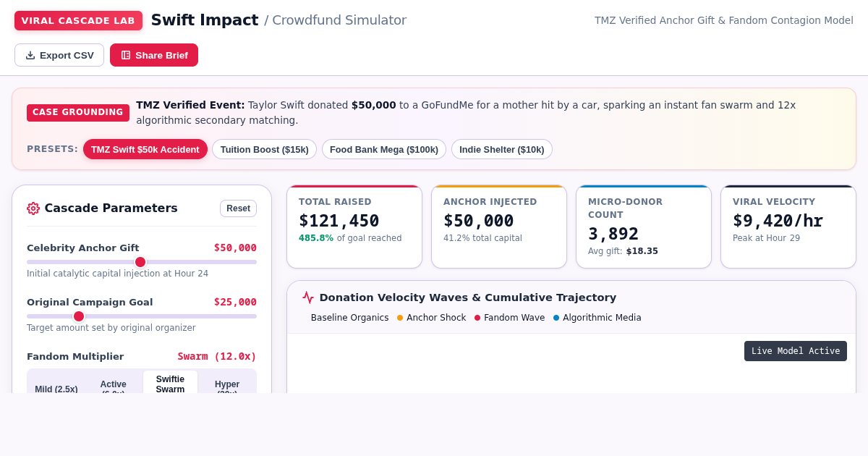Click the Swift Impact title
The width and height of the screenshot is (868, 456).
[205, 20]
